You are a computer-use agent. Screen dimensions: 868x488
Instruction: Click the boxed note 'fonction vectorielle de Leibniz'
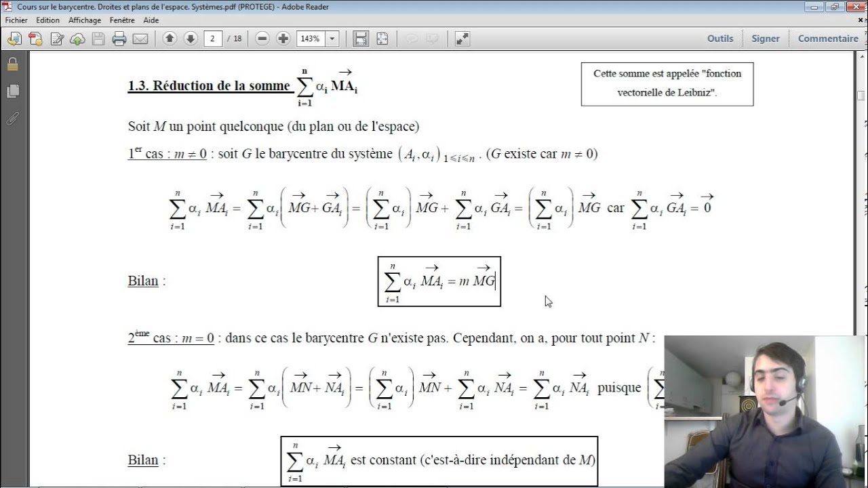tap(667, 83)
